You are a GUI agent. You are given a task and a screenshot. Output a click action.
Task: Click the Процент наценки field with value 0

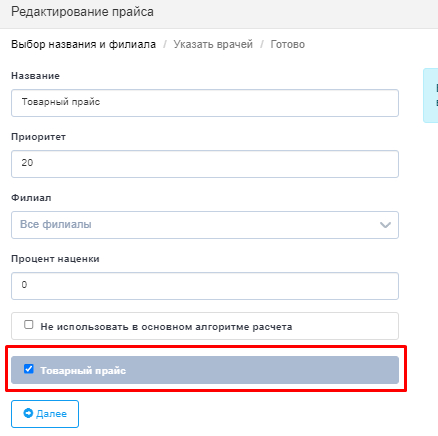205,286
